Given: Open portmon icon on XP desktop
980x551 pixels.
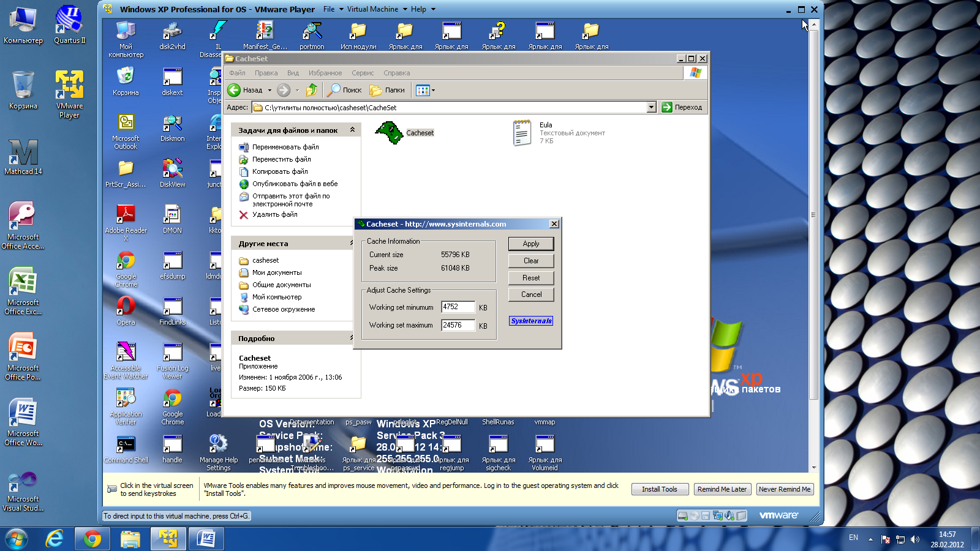Looking at the screenshot, I should (x=312, y=36).
